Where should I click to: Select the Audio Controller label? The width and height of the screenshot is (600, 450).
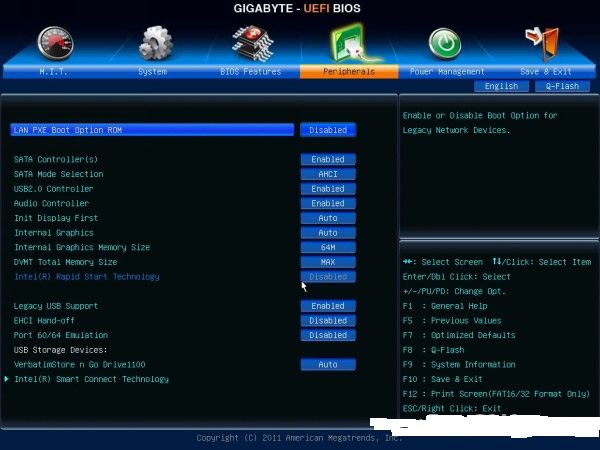51,203
